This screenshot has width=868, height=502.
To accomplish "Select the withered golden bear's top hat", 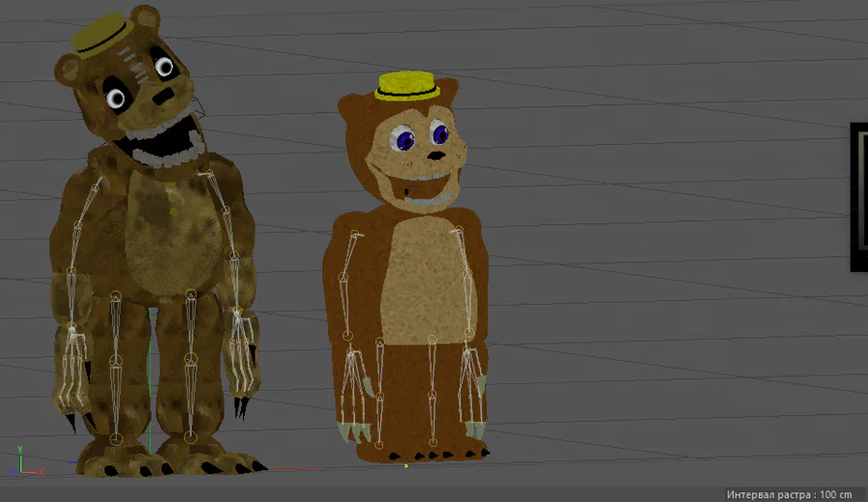I will coord(102,35).
